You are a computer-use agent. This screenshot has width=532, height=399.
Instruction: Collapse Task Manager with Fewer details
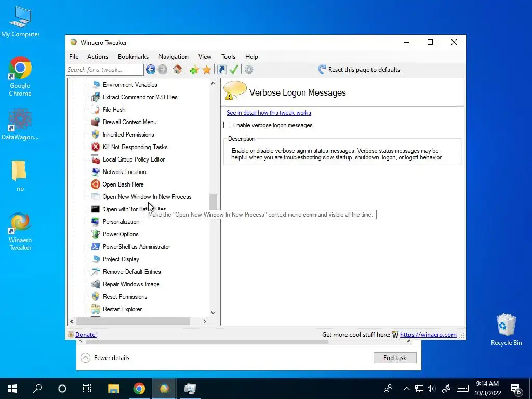[105, 357]
